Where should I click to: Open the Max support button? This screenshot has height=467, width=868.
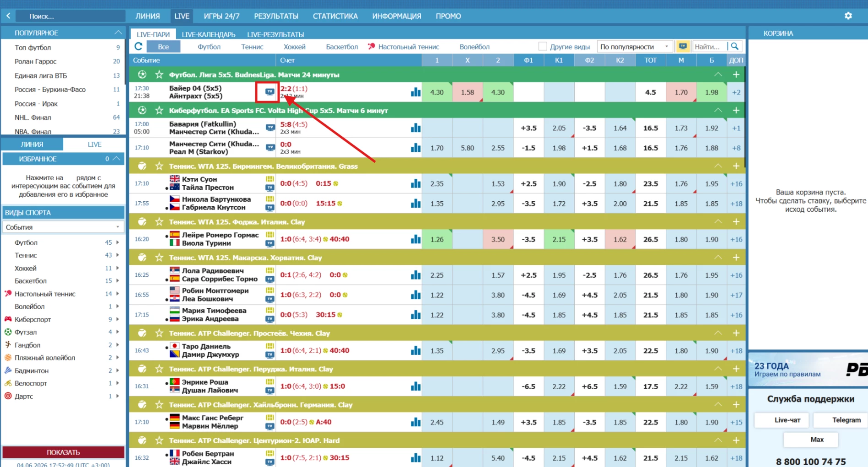pyautogui.click(x=811, y=440)
